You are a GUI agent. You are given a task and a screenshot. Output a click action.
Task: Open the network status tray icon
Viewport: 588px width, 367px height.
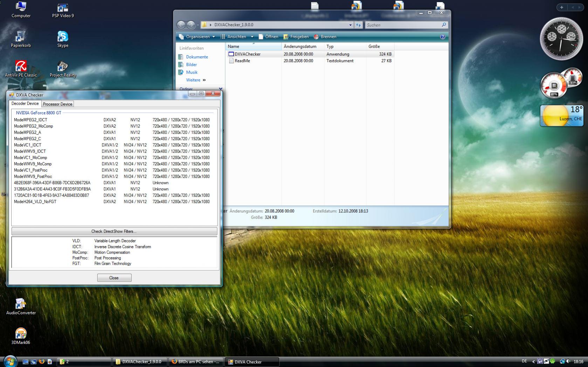[562, 361]
